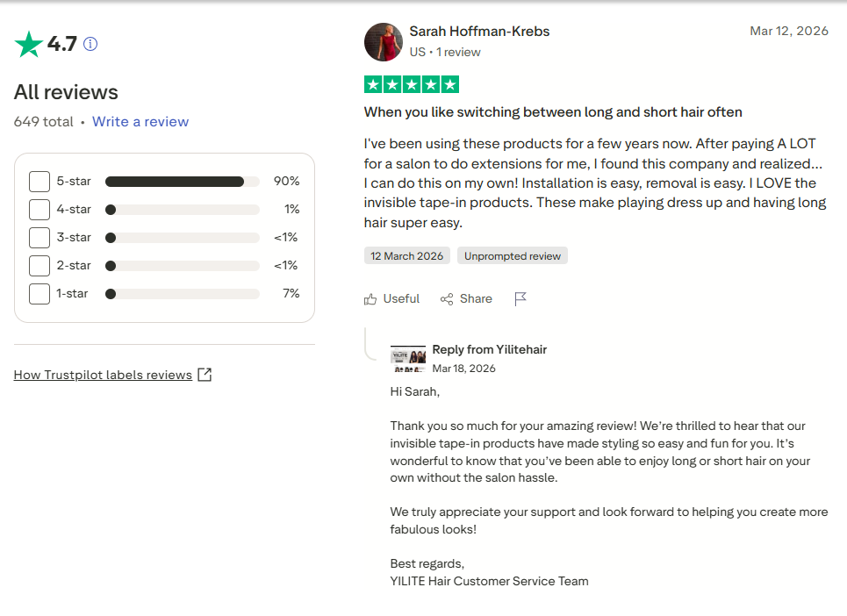This screenshot has width=847, height=616.
Task: Click the Share icon under the review
Action: 447,299
